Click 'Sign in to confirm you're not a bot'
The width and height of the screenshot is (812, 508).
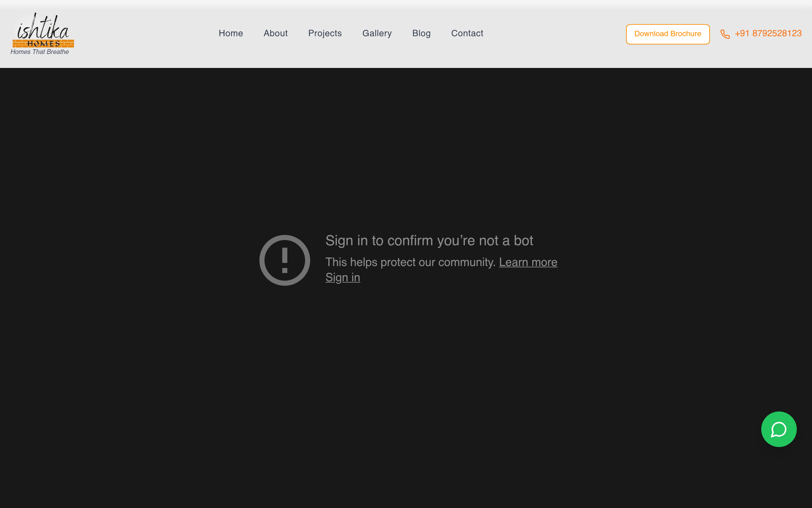429,241
